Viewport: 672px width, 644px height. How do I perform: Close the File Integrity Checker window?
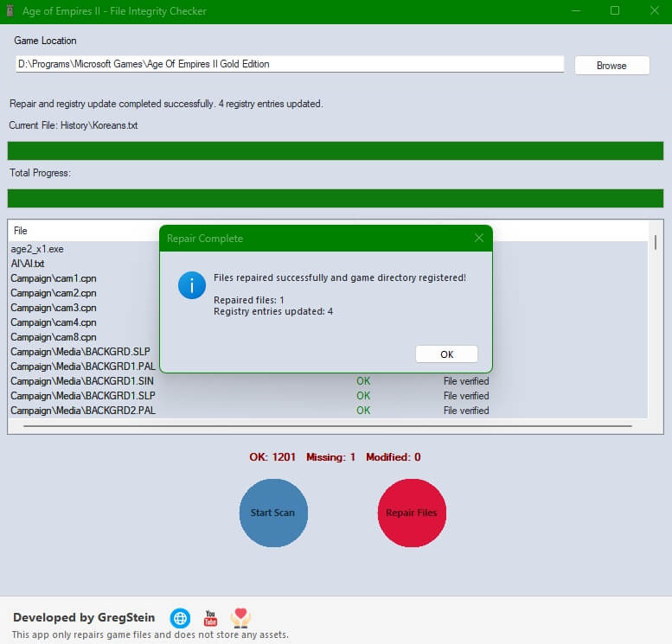coord(655,10)
